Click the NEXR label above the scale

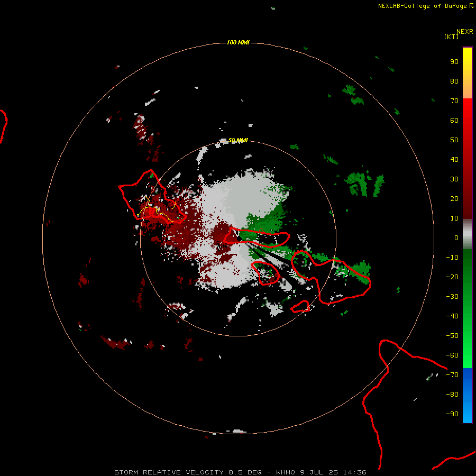pyautogui.click(x=465, y=32)
